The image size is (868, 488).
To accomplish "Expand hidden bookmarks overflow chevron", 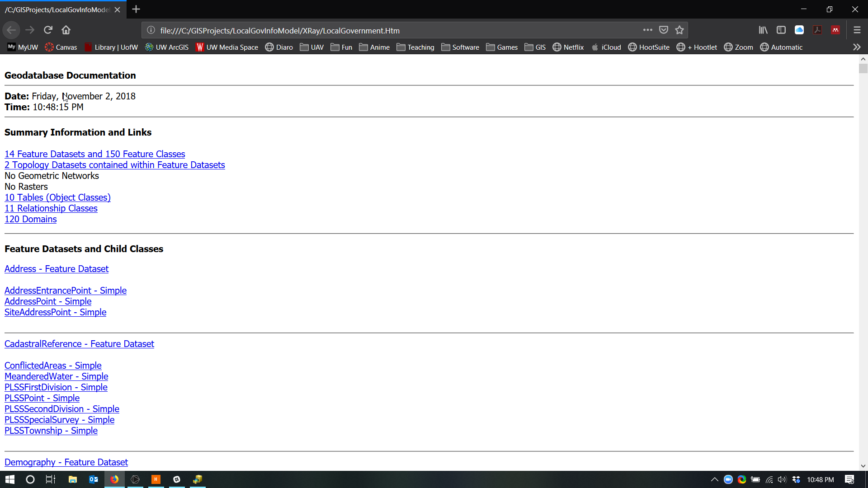I will [856, 47].
